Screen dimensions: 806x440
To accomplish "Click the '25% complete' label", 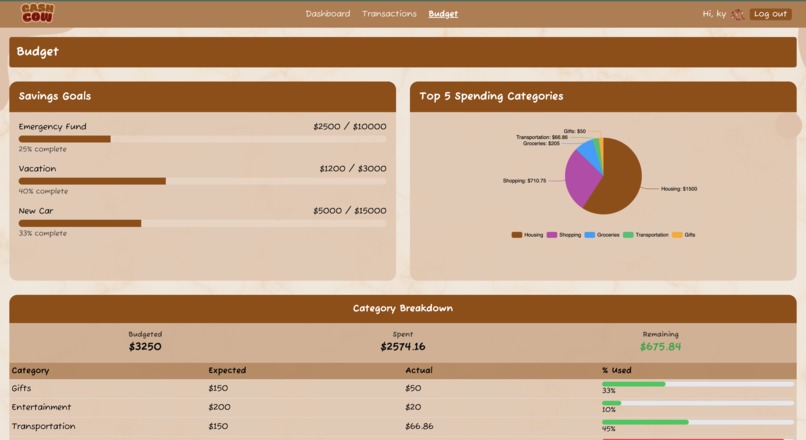I will tap(43, 149).
